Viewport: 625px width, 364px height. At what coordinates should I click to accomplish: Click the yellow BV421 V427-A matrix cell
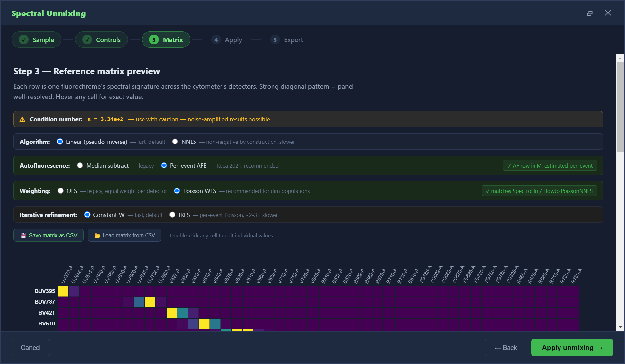point(172,313)
